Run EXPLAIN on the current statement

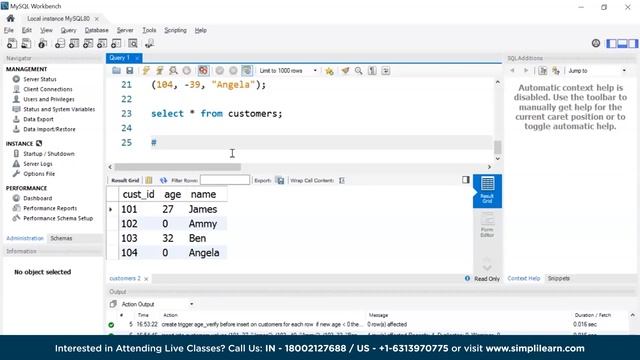click(173, 71)
